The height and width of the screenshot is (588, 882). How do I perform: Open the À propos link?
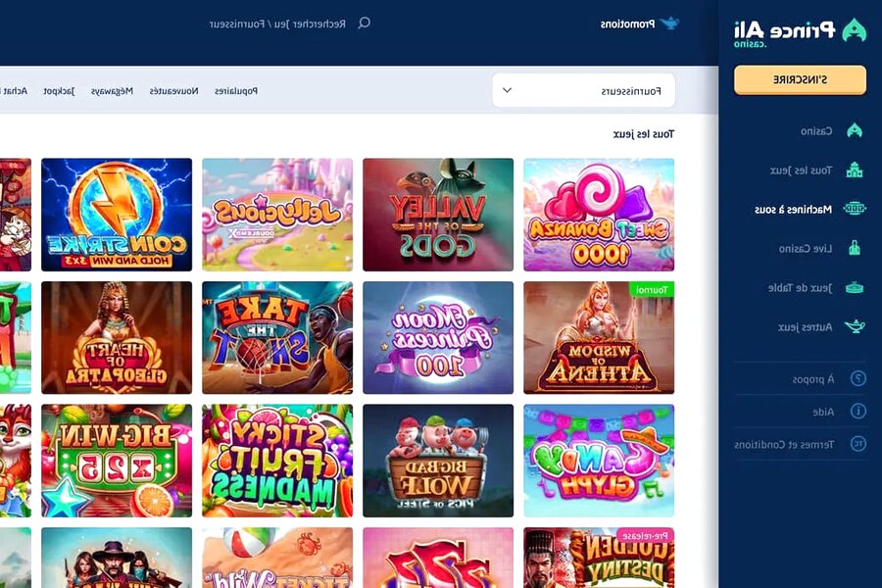click(812, 379)
